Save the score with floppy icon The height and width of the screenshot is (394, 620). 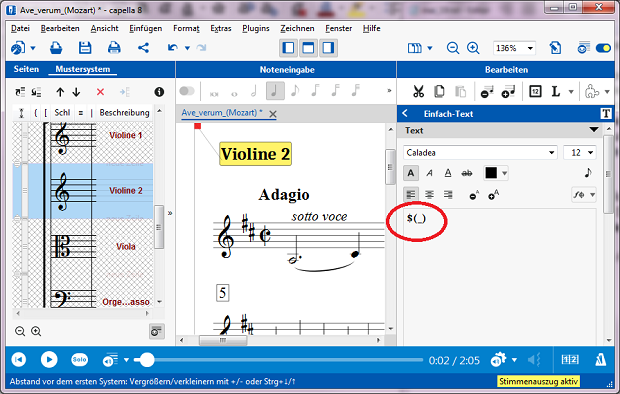pos(85,48)
